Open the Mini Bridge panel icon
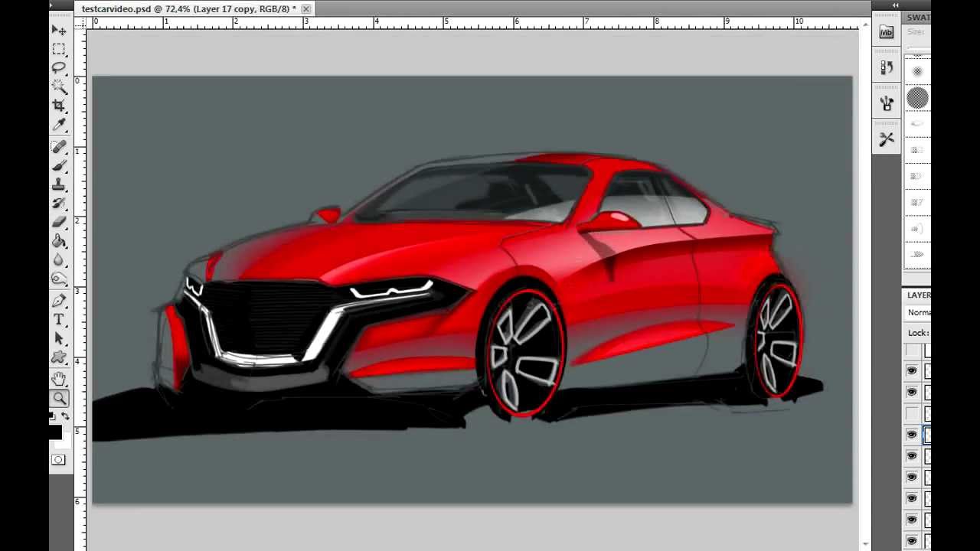Viewport: 980px width, 551px height. coord(887,32)
